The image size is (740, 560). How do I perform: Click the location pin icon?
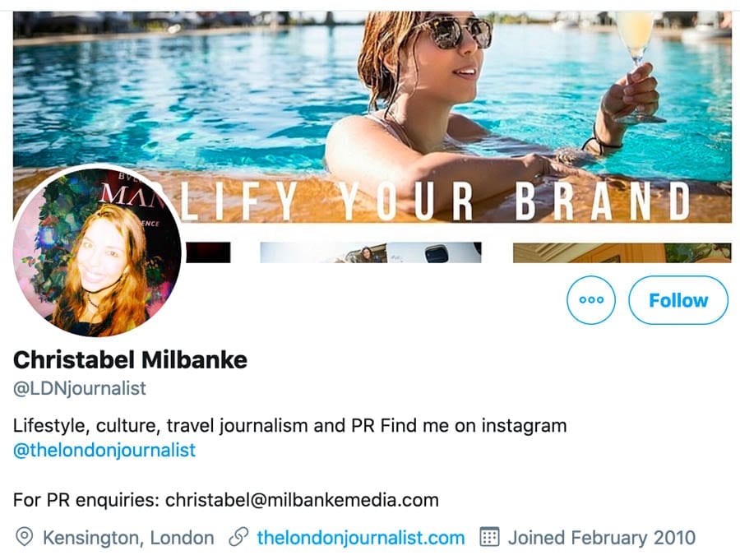tap(25, 538)
